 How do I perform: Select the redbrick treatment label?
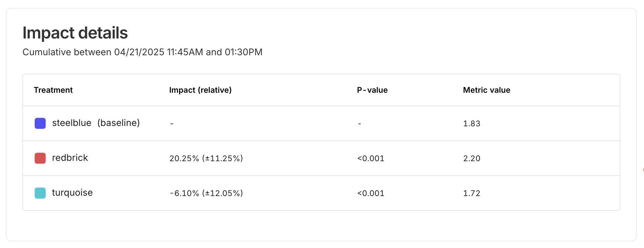pos(70,158)
